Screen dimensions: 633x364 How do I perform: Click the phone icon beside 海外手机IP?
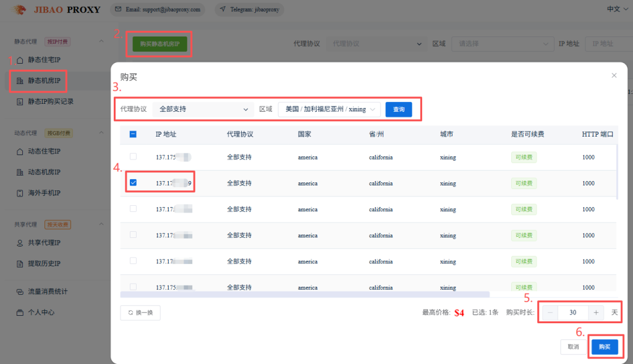tap(20, 193)
